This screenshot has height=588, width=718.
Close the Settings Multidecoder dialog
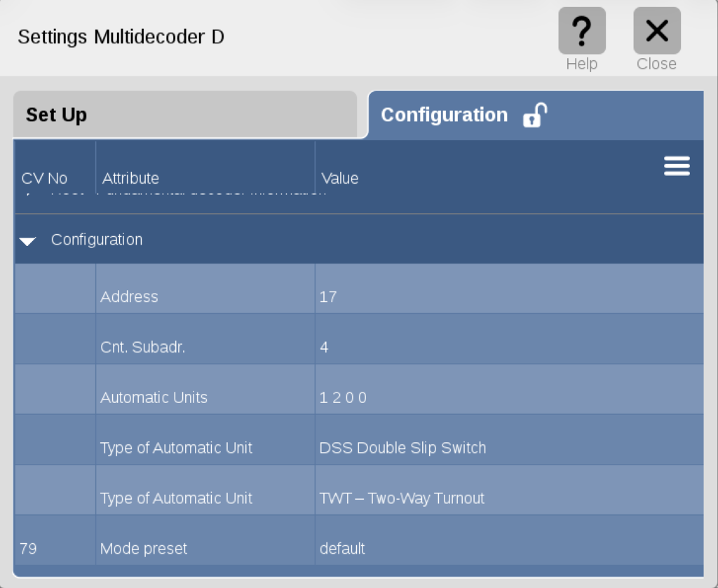656,32
